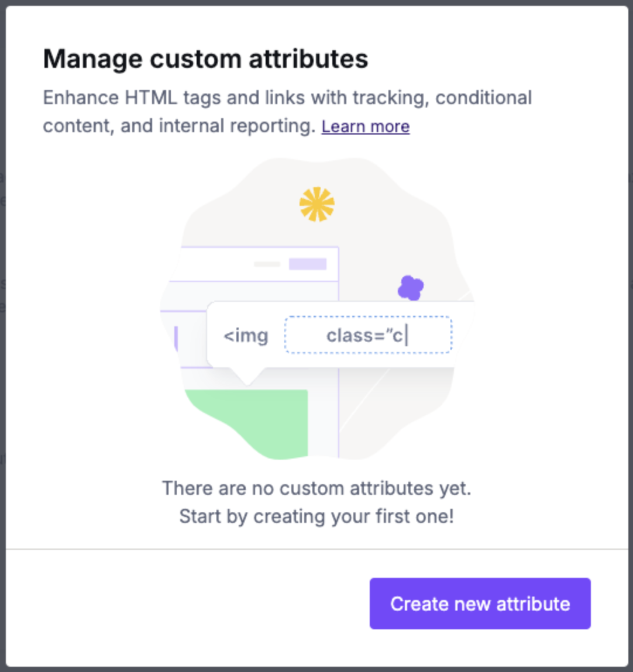Screen dimensions: 633x672
Task: Click the purple clover shape icon
Action: [x=411, y=288]
